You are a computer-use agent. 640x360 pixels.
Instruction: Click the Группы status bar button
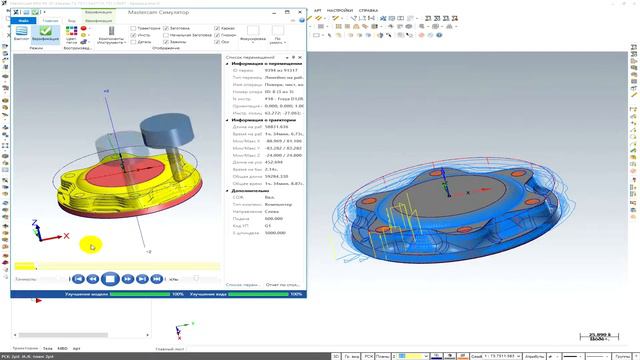click(x=622, y=356)
